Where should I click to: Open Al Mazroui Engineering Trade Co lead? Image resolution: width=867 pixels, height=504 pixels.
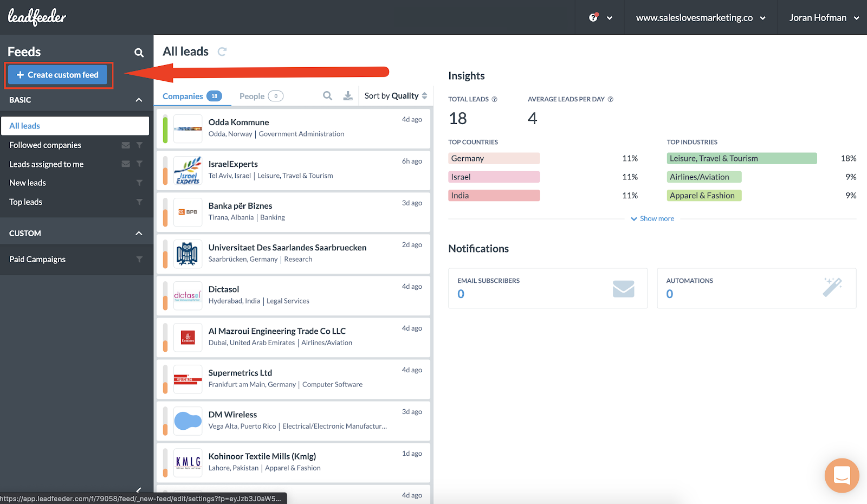click(293, 337)
